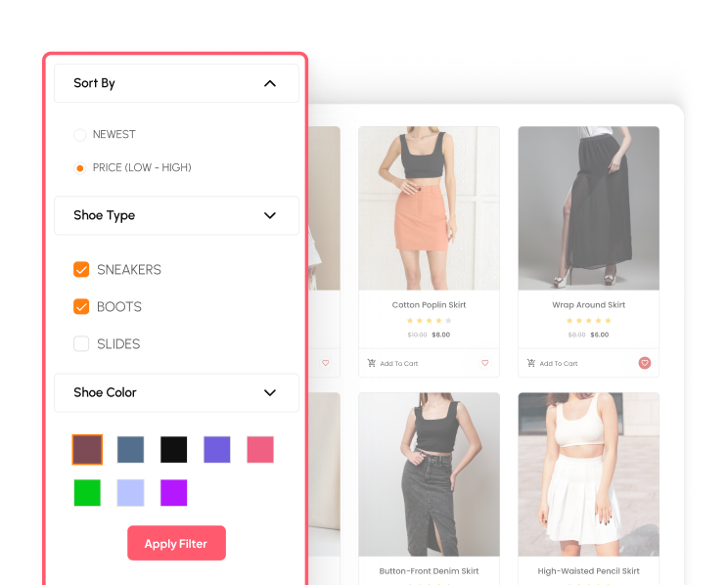Open the High-Waisted Pencil Skirt image
Image resolution: width=728 pixels, height=585 pixels.
coord(589,474)
